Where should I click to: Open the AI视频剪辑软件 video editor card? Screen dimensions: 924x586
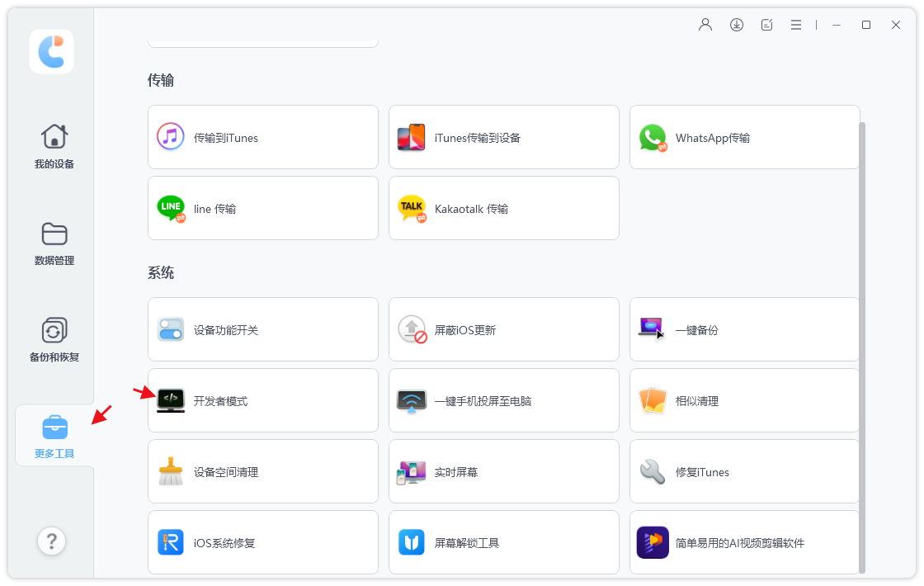point(742,542)
